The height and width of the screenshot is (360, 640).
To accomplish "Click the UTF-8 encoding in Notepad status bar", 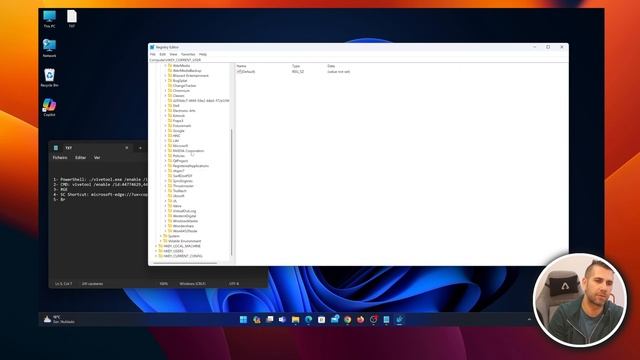I will pos(234,284).
